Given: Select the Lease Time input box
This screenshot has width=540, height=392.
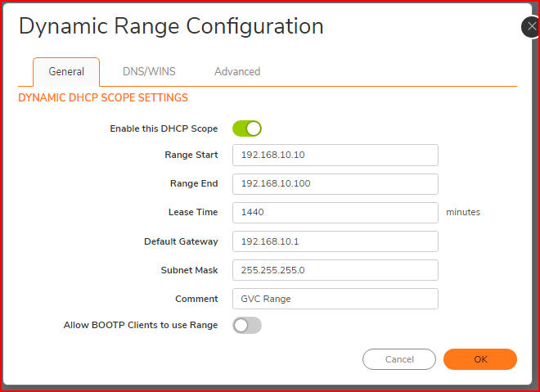Looking at the screenshot, I should click(335, 212).
